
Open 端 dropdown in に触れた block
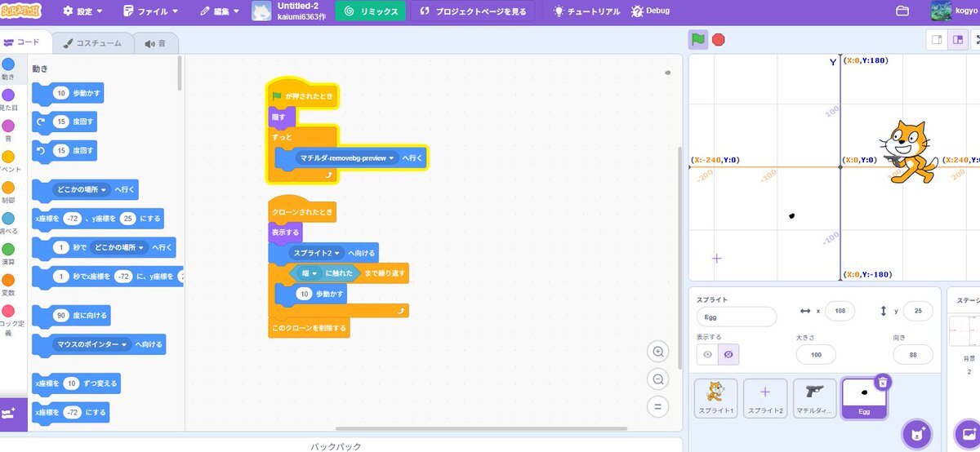[310, 273]
